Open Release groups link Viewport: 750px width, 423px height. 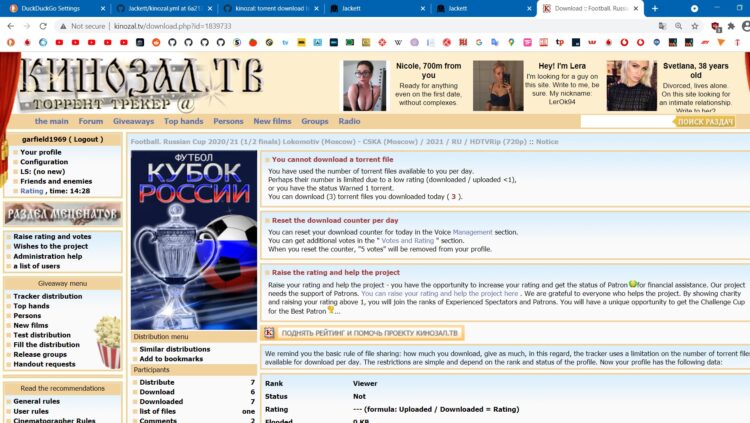pyautogui.click(x=40, y=355)
